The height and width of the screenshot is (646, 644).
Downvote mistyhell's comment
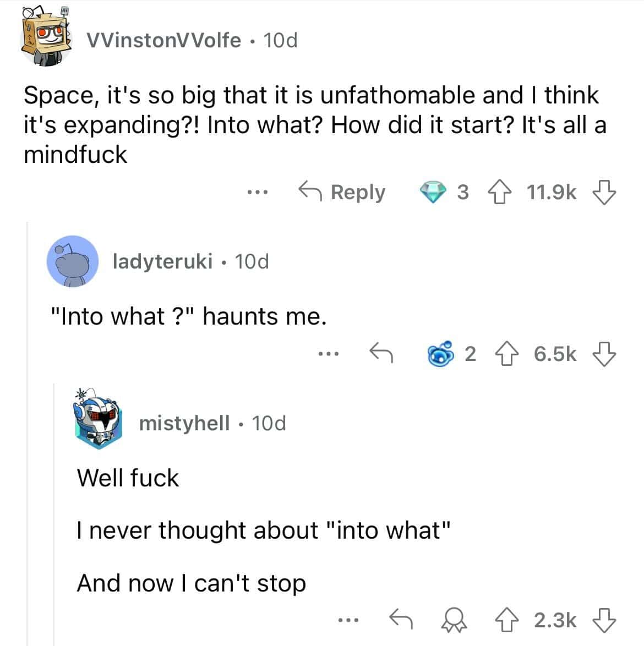604,620
